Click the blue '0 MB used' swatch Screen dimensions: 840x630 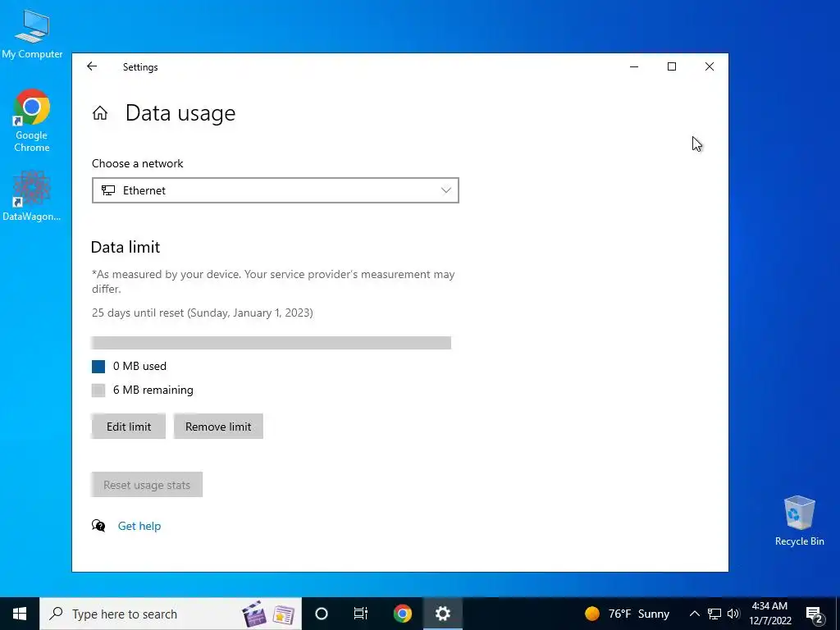click(98, 367)
